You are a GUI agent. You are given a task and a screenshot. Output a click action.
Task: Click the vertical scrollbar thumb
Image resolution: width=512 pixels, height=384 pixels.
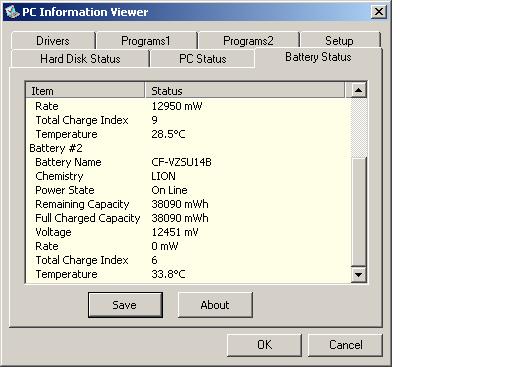pos(359,212)
